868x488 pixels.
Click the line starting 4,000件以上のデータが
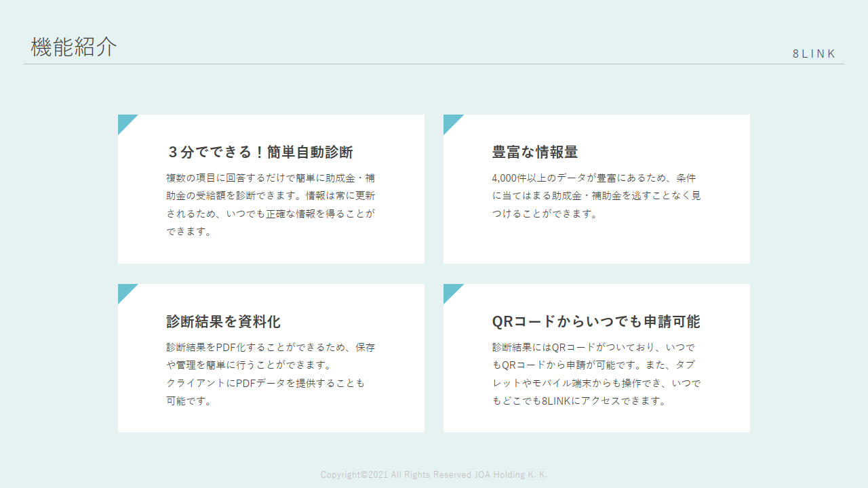pos(594,178)
